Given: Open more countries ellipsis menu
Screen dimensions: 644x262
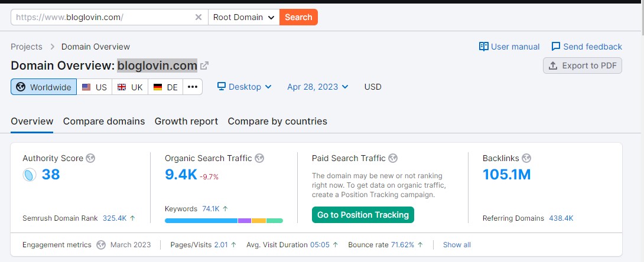Looking at the screenshot, I should [x=193, y=87].
